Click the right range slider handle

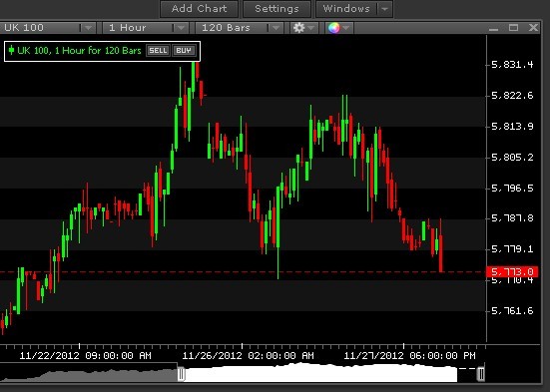(x=481, y=374)
